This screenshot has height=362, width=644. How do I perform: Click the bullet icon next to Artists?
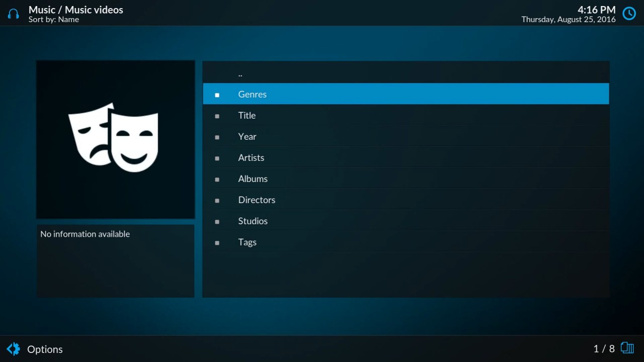217,158
